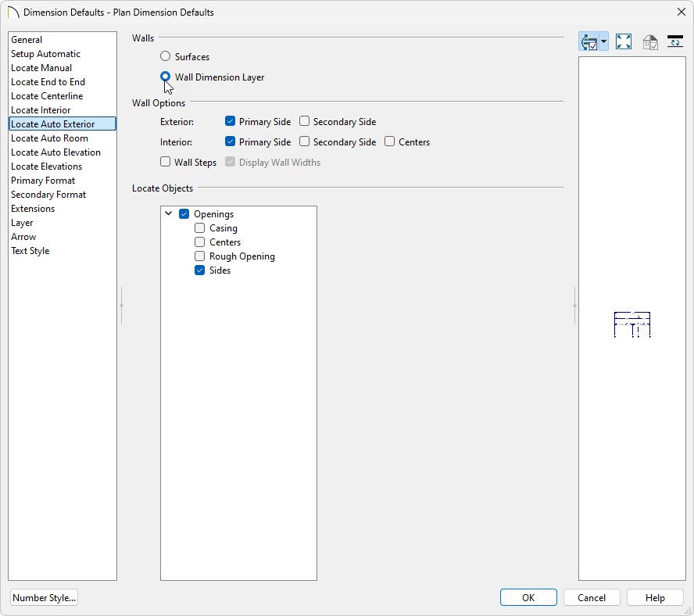Select Wall Dimension Layer radio button
Image resolution: width=694 pixels, height=616 pixels.
165,77
